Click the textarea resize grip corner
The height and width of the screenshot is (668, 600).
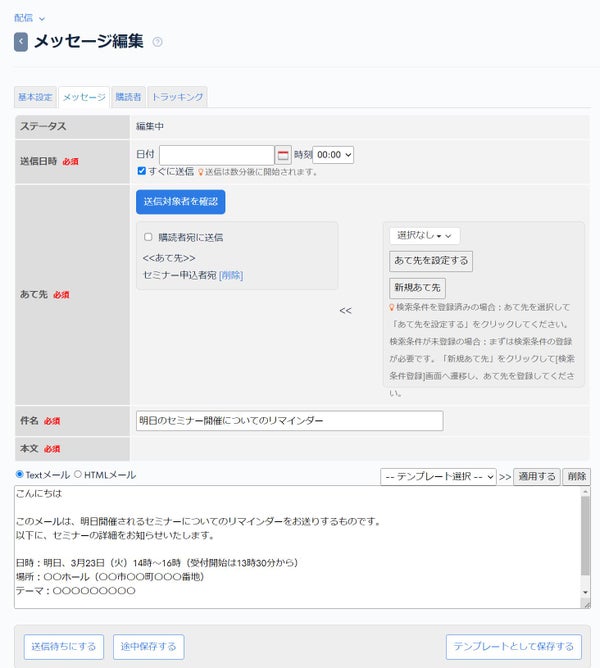coord(587,604)
